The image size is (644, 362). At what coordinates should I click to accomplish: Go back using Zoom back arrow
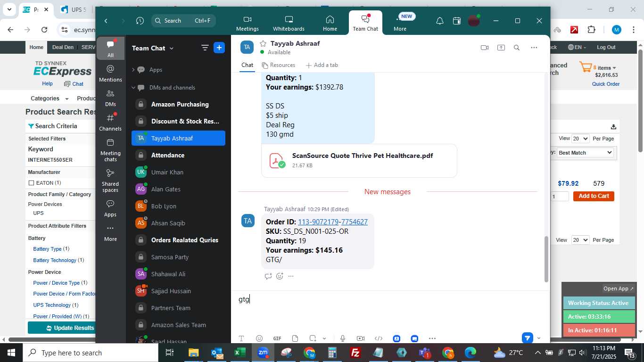coord(106,21)
